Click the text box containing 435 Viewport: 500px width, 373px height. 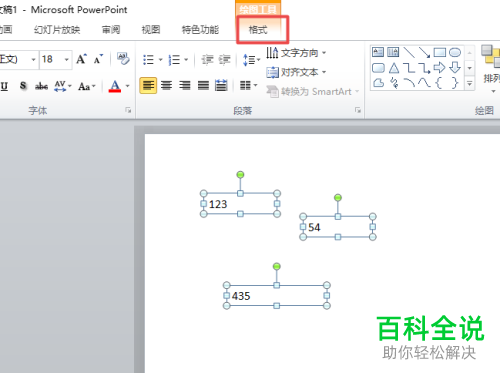(276, 296)
